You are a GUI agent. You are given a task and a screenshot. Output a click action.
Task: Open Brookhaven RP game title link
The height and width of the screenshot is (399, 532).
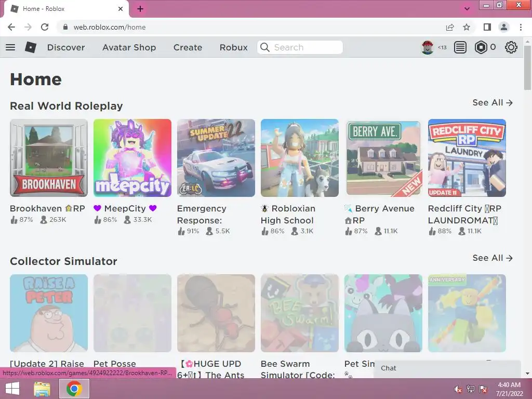(x=47, y=208)
